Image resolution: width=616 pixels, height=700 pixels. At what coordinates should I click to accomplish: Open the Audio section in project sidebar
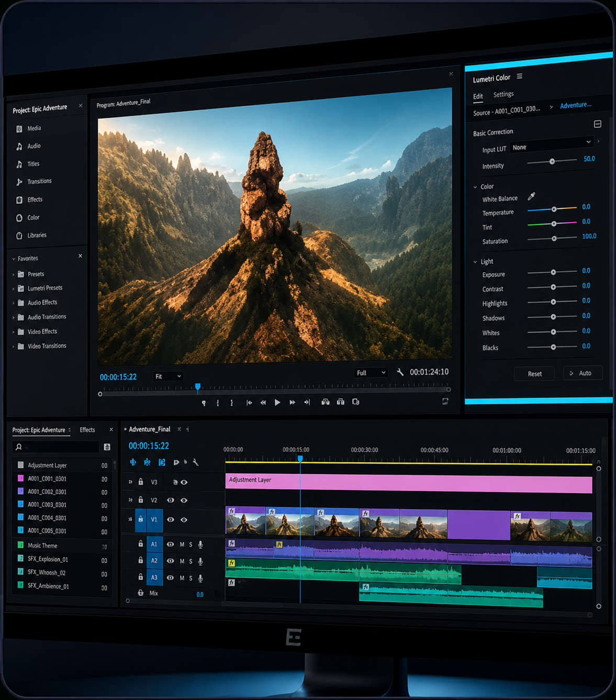click(x=29, y=146)
